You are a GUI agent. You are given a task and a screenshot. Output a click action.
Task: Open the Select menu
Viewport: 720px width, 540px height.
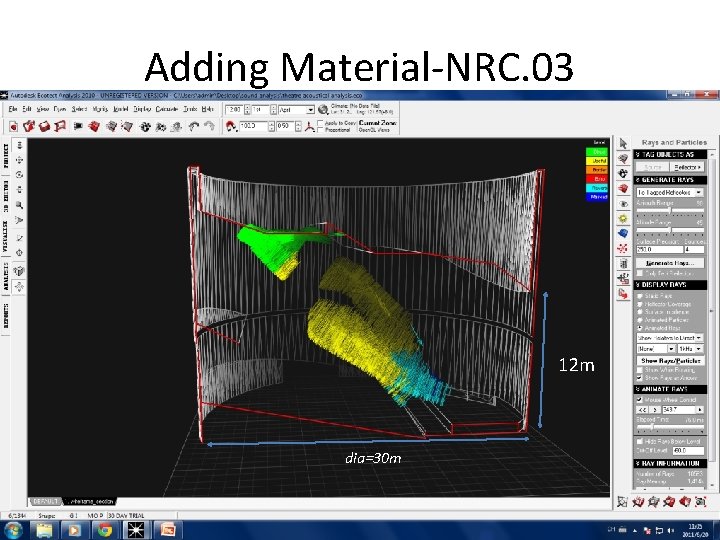(79, 109)
